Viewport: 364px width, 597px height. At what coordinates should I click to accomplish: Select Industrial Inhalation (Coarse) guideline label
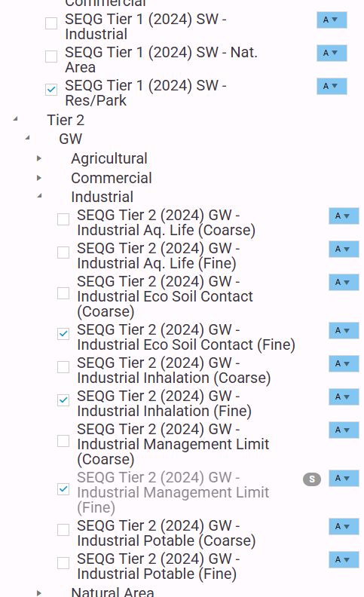[x=173, y=370]
